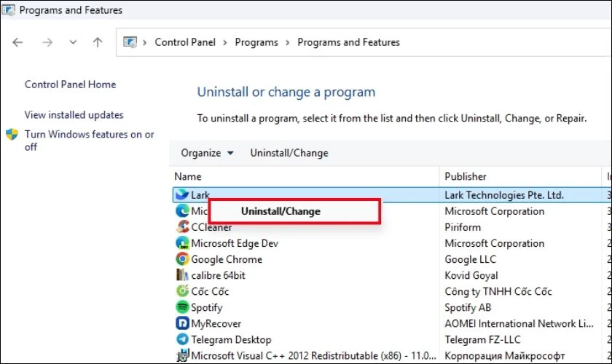
Task: Go up one level with up arrow
Action: point(98,42)
